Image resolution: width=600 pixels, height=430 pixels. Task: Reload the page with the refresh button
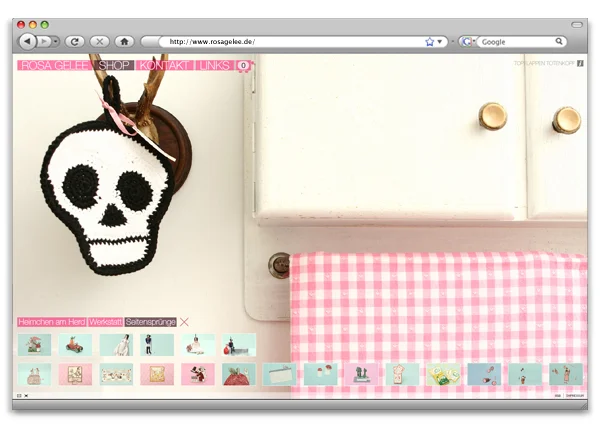pyautogui.click(x=75, y=42)
